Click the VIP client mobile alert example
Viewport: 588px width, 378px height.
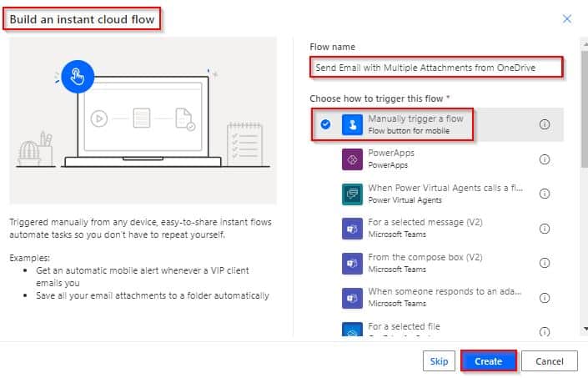click(143, 276)
